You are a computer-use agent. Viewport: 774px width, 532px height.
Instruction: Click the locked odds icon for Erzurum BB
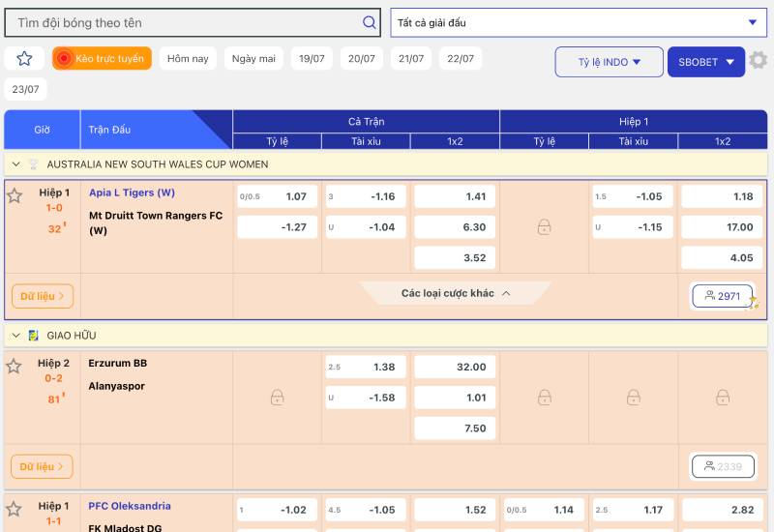(277, 398)
